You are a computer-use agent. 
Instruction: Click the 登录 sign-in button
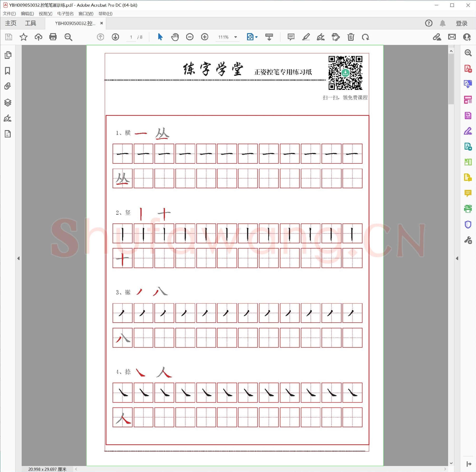(461, 23)
